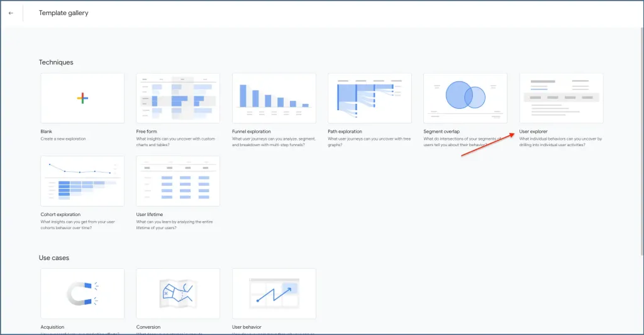The height and width of the screenshot is (335, 644).
Task: Click the Techniques section heading
Action: tap(56, 62)
